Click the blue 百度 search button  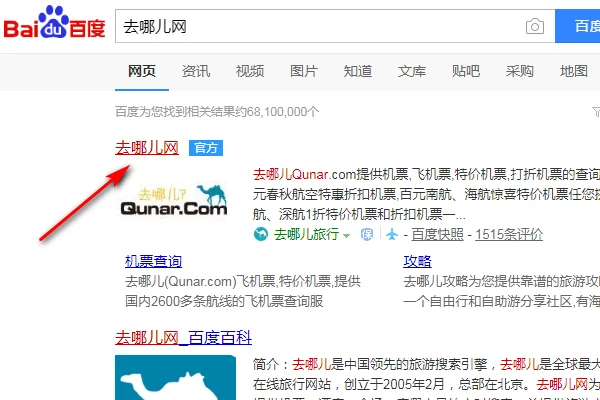pos(578,26)
